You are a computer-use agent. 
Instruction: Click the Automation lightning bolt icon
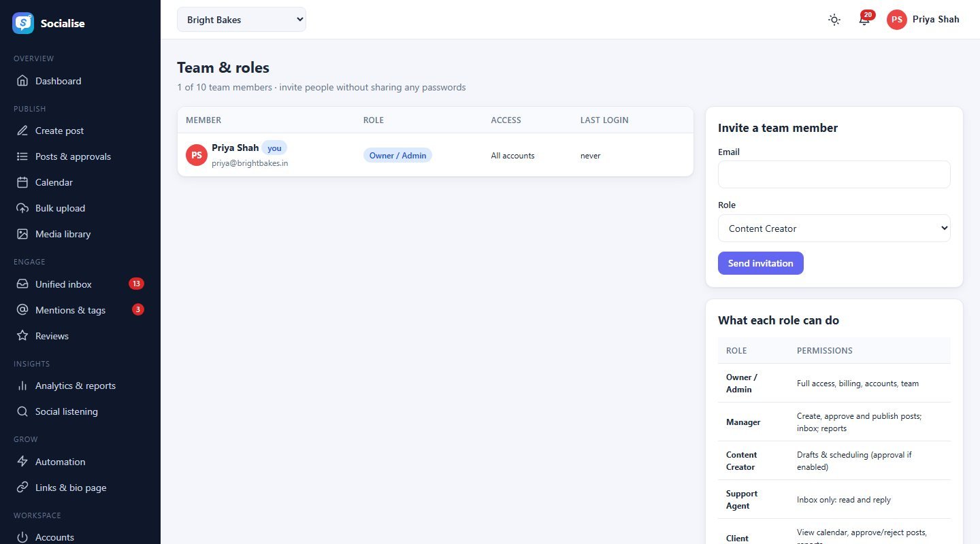(x=22, y=462)
